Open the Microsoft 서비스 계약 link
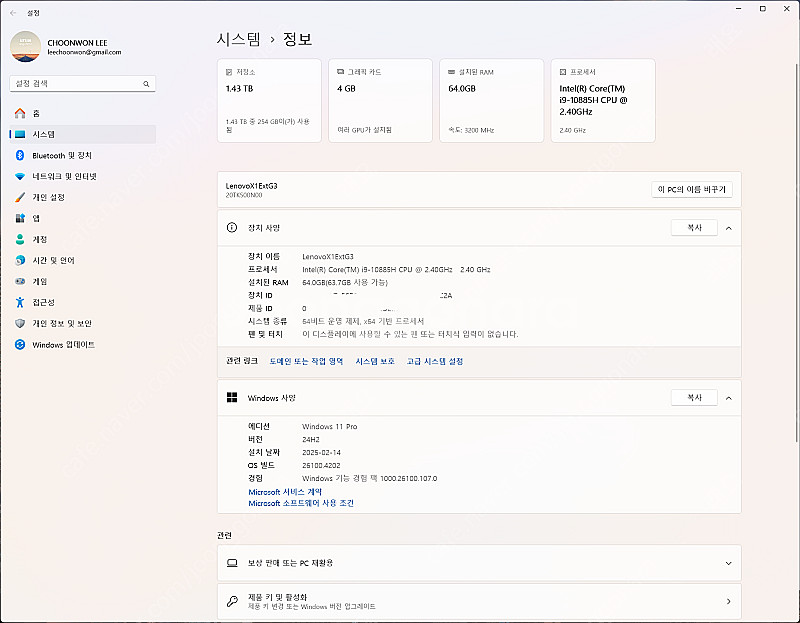The width and height of the screenshot is (800, 623). (x=285, y=492)
